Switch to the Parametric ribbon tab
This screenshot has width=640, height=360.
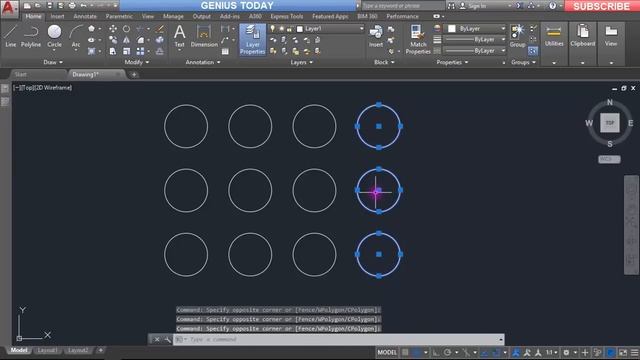pos(119,16)
